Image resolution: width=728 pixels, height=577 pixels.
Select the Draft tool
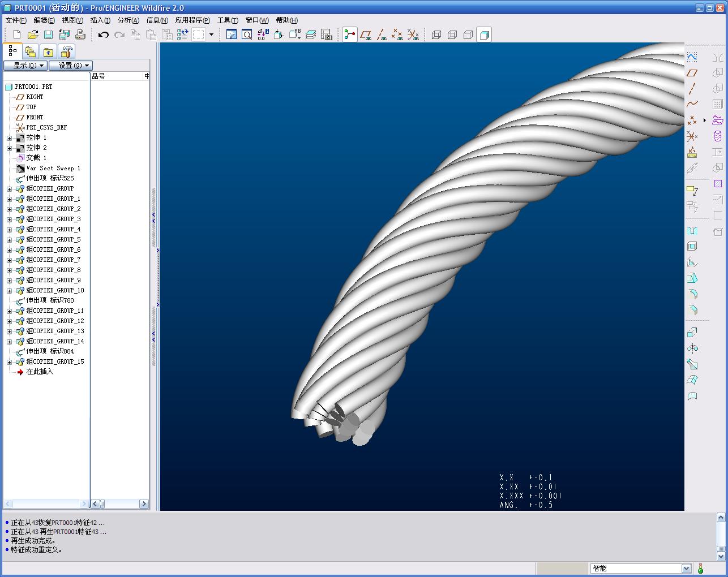[x=692, y=278]
